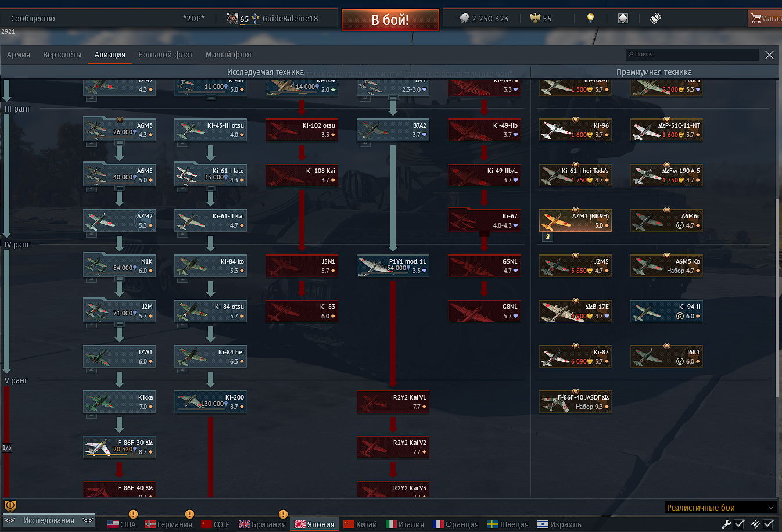Expand the A6M3 vehicle group
Image resolution: width=782 pixels, height=532 pixels.
coord(119,143)
